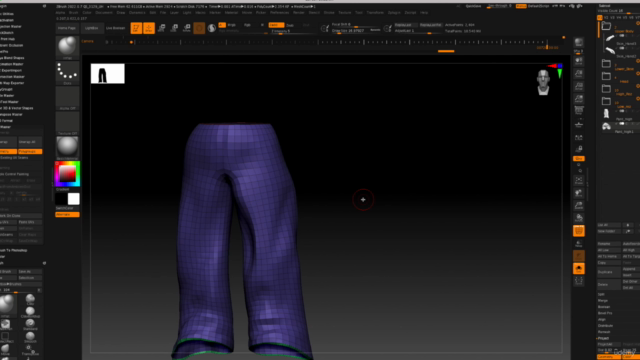Click the Delete subtool button
The height and width of the screenshot is (360, 640).
tap(609, 284)
